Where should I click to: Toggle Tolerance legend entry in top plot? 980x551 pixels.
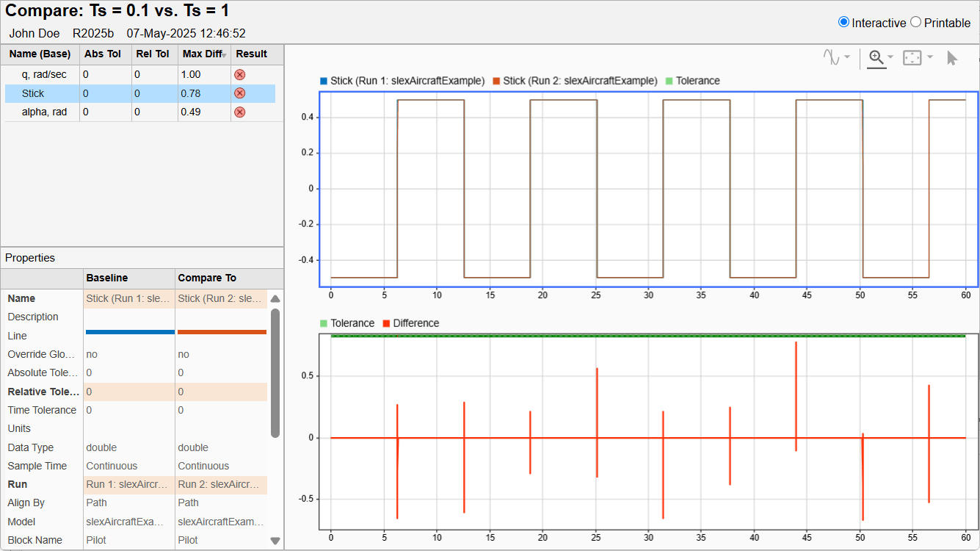(x=692, y=81)
